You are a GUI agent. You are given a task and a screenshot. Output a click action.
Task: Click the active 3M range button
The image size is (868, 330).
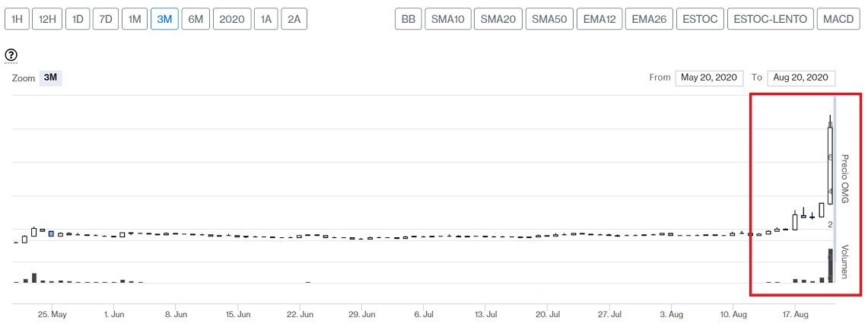coord(164,19)
